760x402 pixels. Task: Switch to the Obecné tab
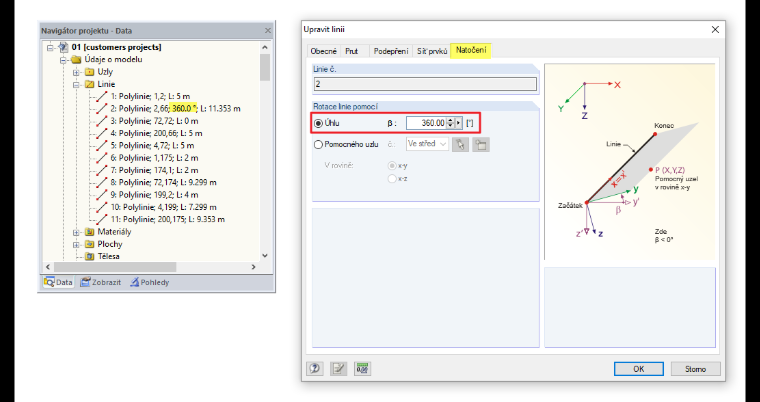click(323, 51)
